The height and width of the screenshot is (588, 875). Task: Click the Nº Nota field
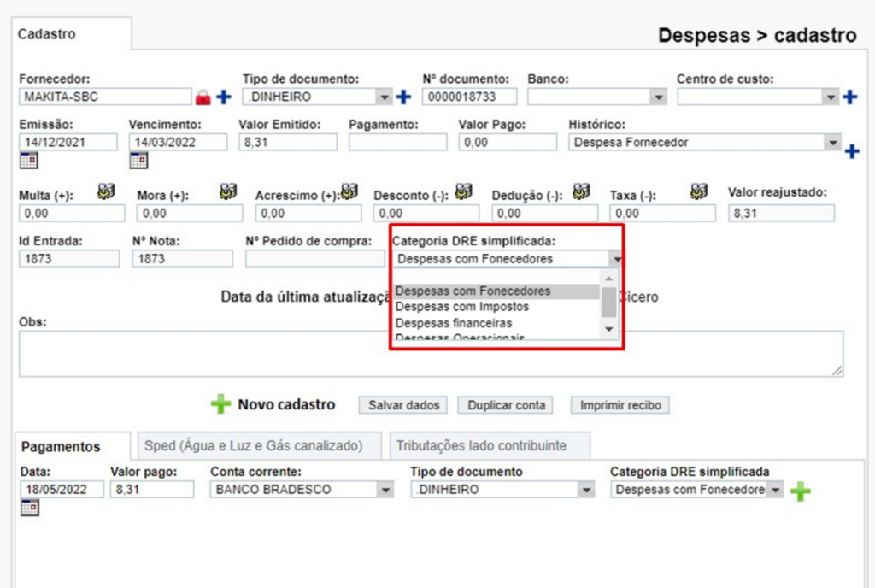tap(183, 259)
